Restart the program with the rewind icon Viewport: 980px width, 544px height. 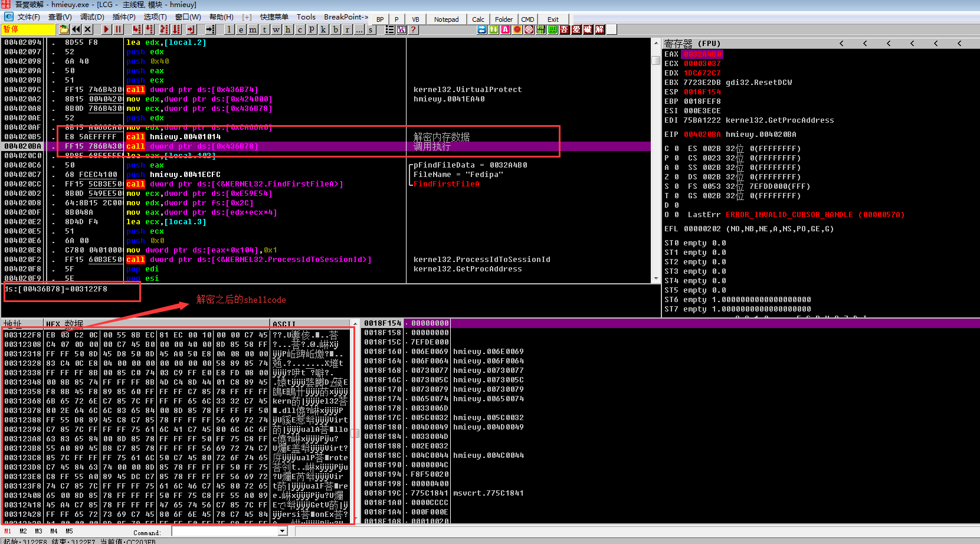tap(76, 30)
